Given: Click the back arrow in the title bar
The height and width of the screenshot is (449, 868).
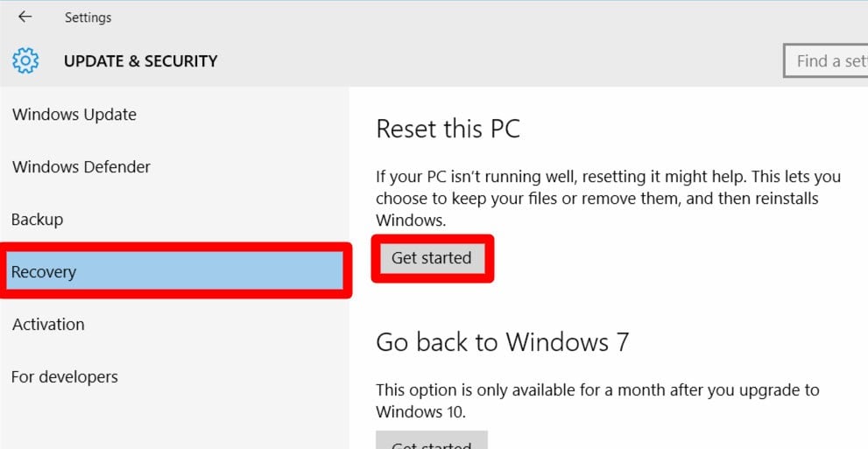Looking at the screenshot, I should (25, 17).
